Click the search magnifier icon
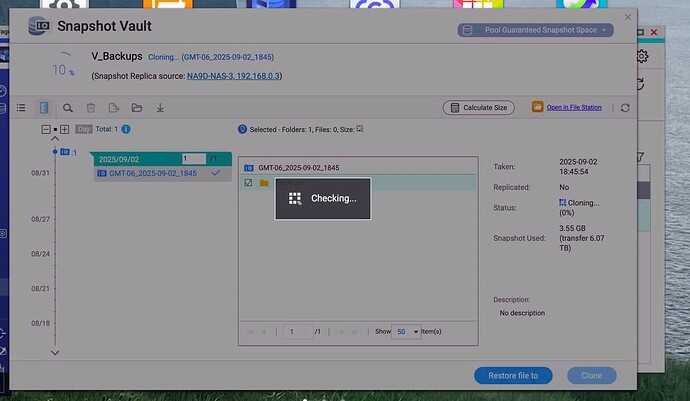690x401 pixels. (x=68, y=107)
